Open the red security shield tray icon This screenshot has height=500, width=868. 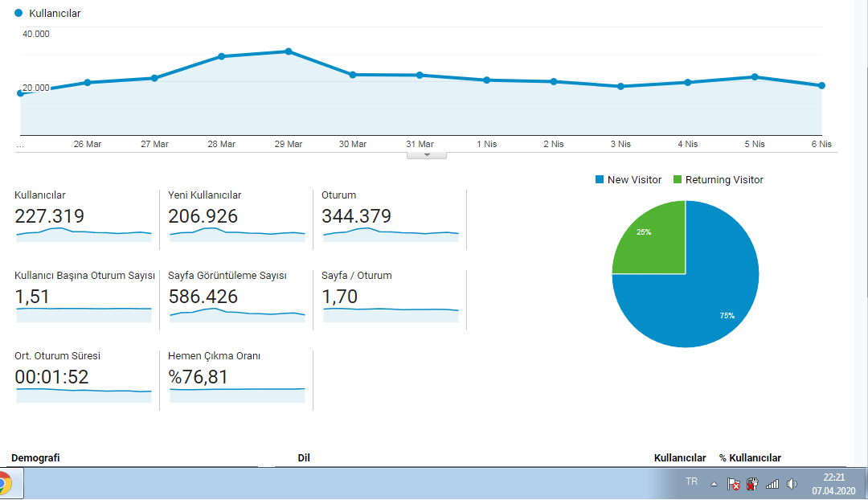click(752, 484)
